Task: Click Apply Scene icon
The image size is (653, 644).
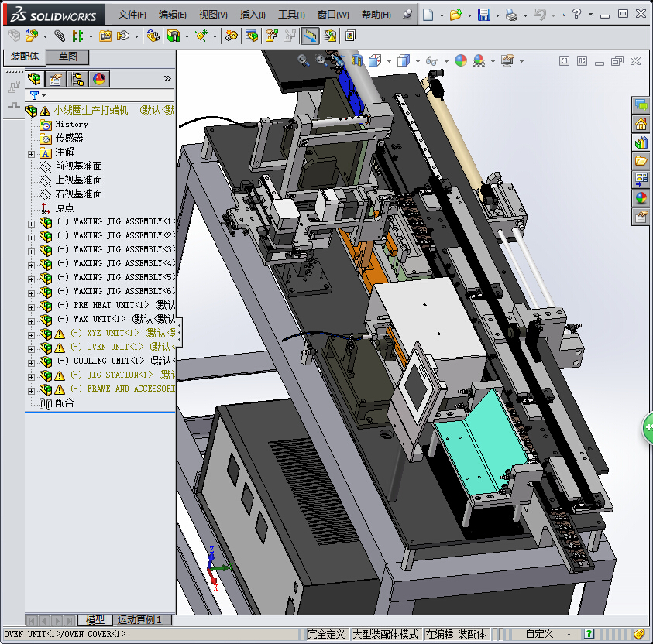Action: pos(479,60)
